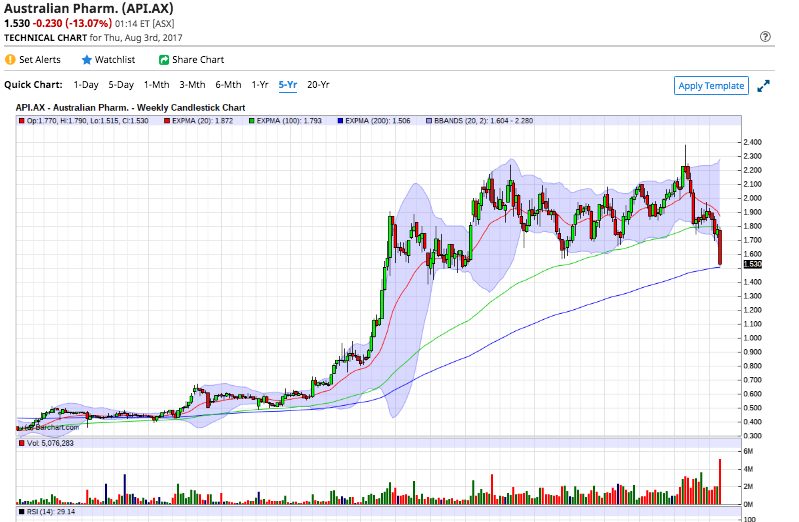The width and height of the screenshot is (799, 522).
Task: Select the 1-Day quick chart
Action: coord(86,85)
